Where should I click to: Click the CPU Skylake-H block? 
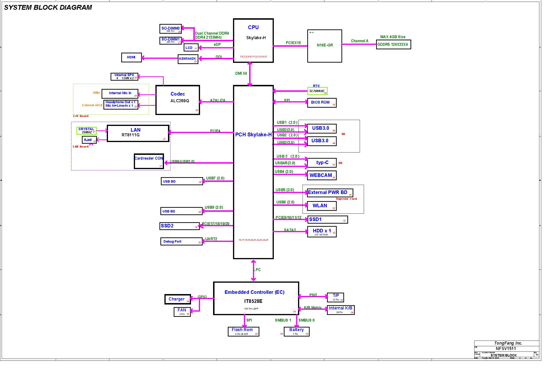253,40
